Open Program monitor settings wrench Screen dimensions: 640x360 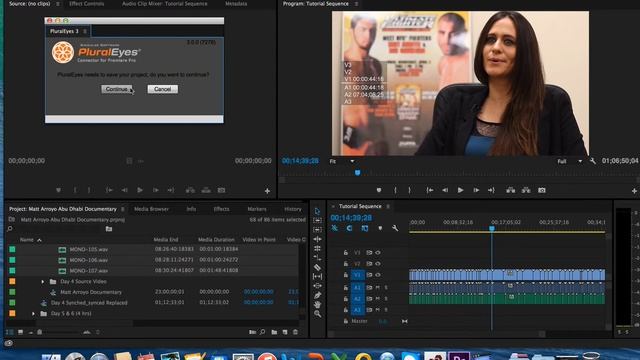(593, 161)
